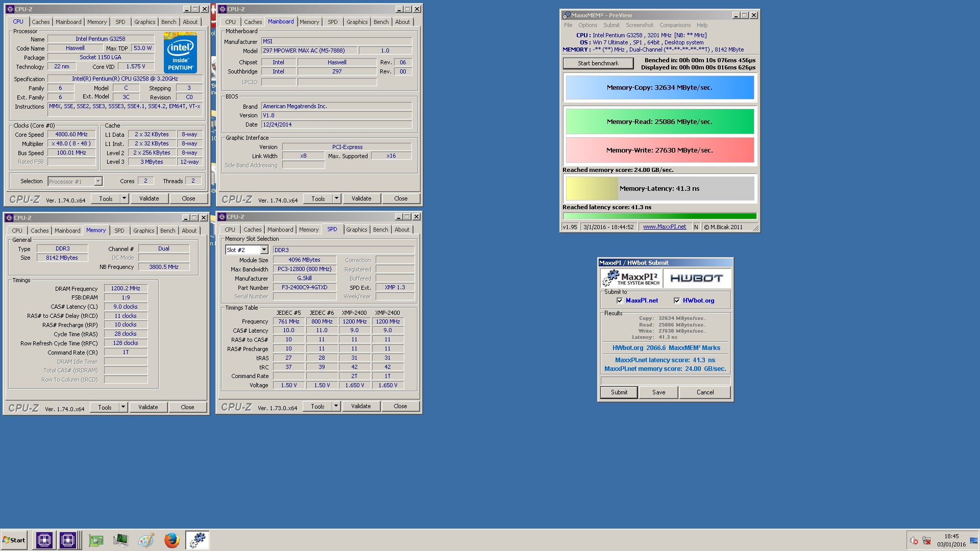Viewport: 980px width, 551px height.
Task: Expand Tools arrow in CPU-tab CPU-Z window
Action: point(124,198)
